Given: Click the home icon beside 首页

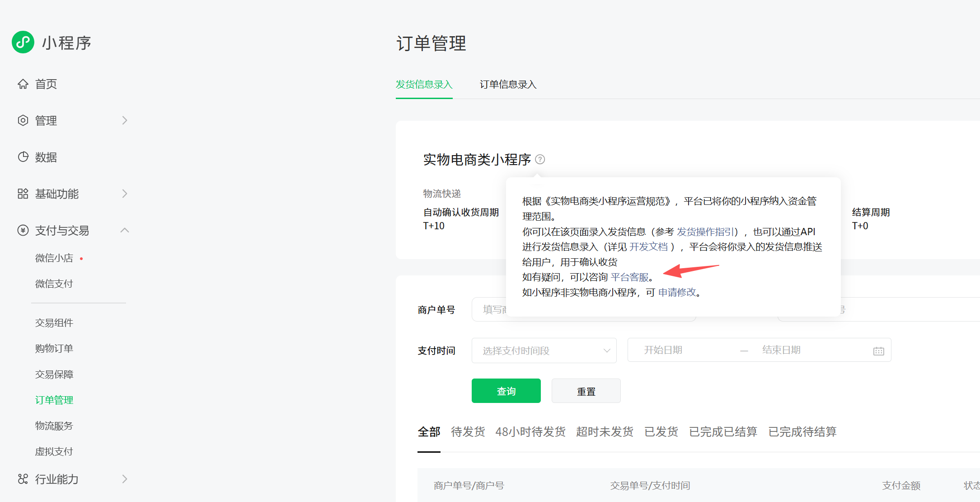Looking at the screenshot, I should pyautogui.click(x=23, y=84).
